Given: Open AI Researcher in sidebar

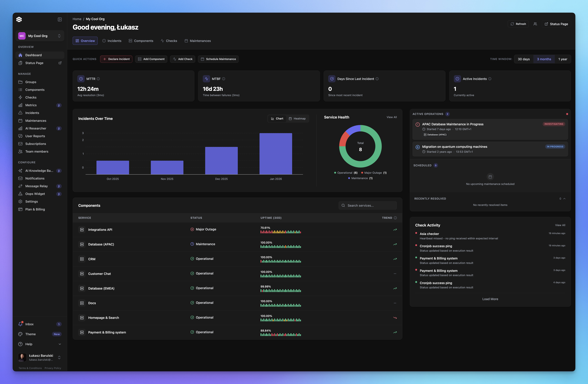Looking at the screenshot, I should click(x=36, y=128).
